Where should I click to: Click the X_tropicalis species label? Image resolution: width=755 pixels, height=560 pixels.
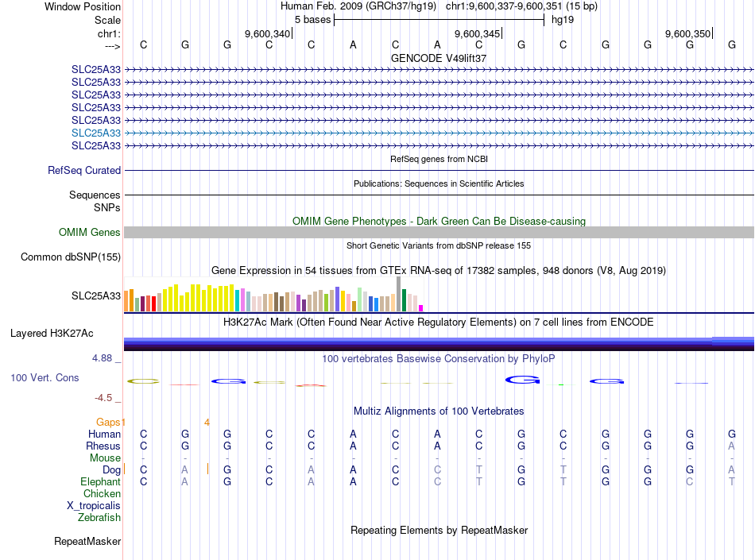coord(94,506)
